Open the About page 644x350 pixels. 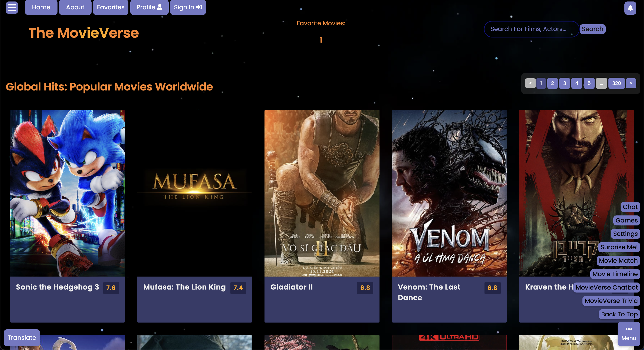point(75,7)
